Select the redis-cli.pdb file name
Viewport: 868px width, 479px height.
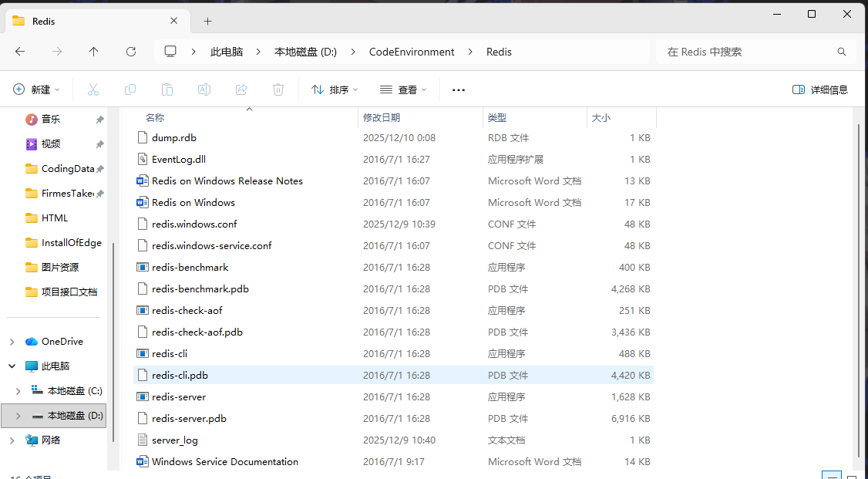click(180, 376)
